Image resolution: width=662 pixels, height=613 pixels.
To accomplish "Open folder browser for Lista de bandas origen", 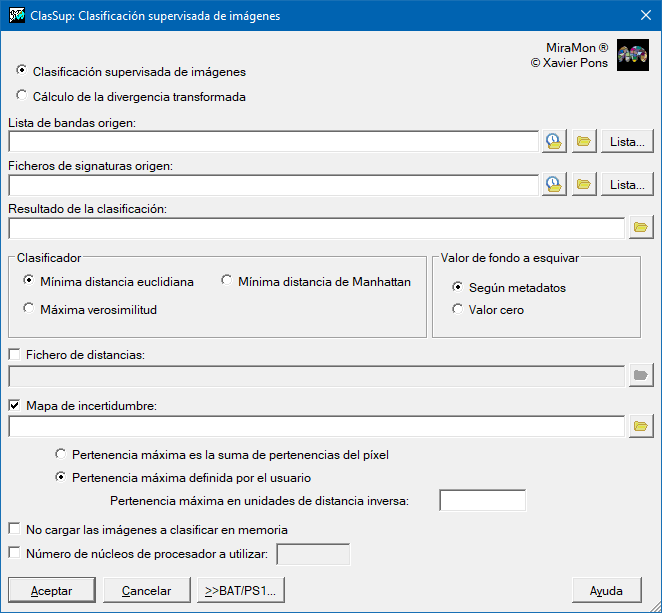I will coord(584,142).
